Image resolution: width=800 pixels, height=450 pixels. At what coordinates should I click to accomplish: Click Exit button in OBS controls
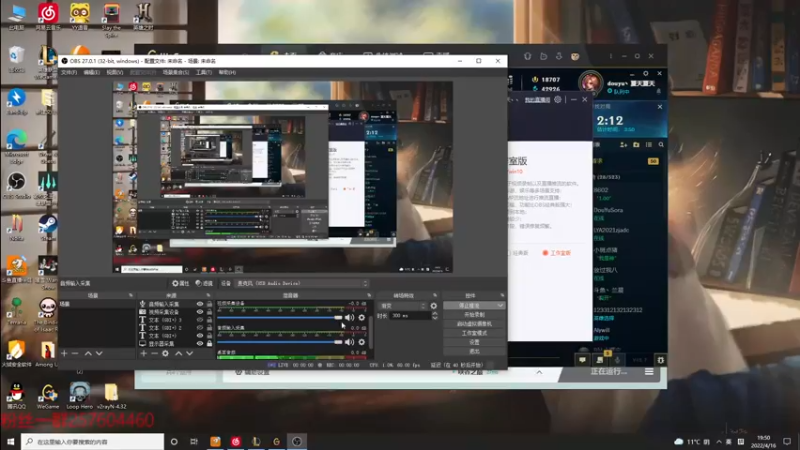[474, 352]
